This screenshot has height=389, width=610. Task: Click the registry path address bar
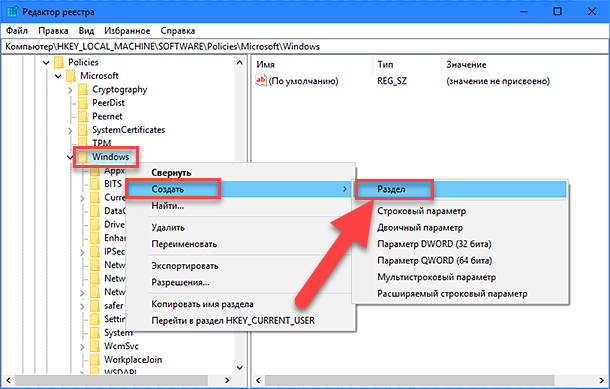tap(305, 47)
